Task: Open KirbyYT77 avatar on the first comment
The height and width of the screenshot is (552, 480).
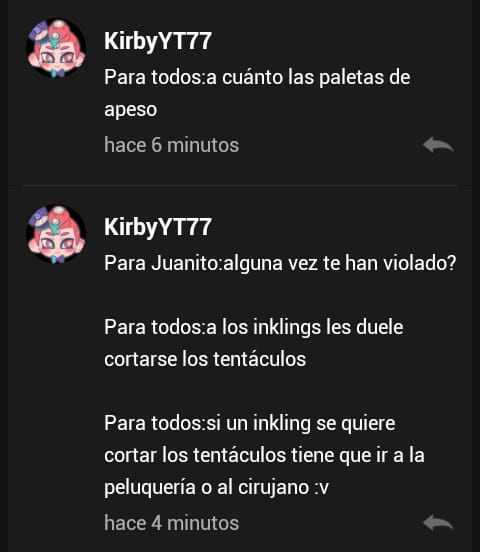Action: [x=56, y=48]
